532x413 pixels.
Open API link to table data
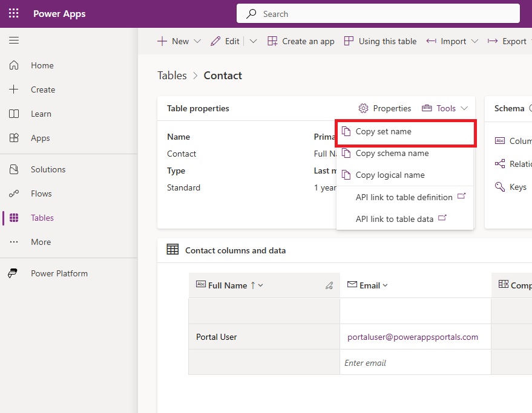[x=405, y=219]
